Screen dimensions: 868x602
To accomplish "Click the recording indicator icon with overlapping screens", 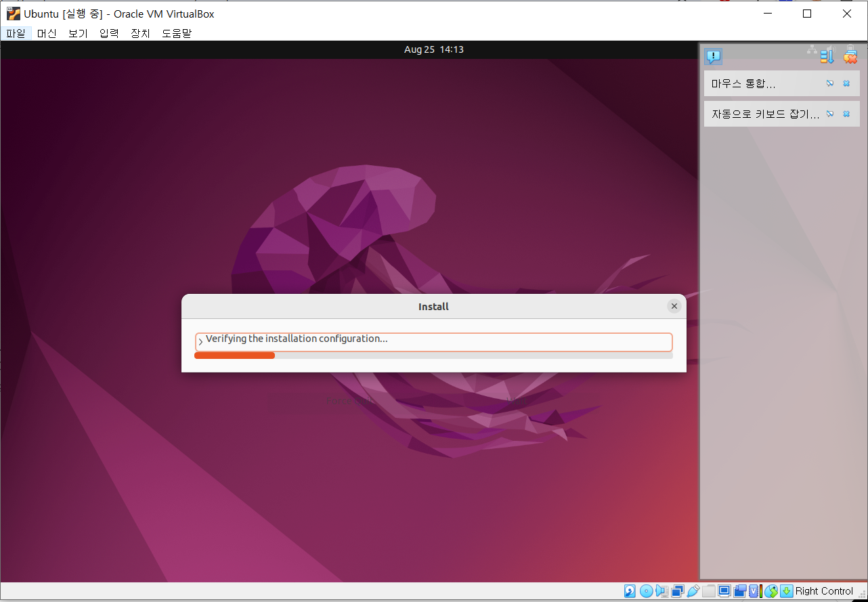I will point(740,591).
